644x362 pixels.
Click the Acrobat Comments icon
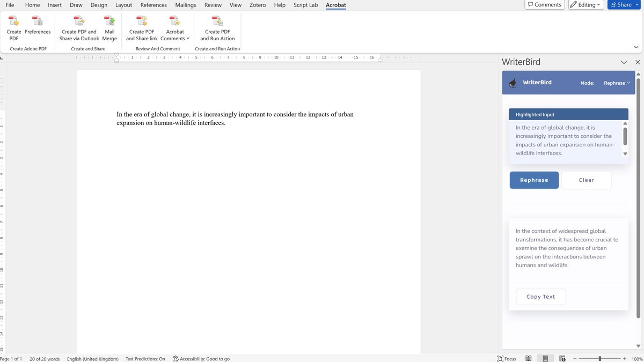point(175,21)
